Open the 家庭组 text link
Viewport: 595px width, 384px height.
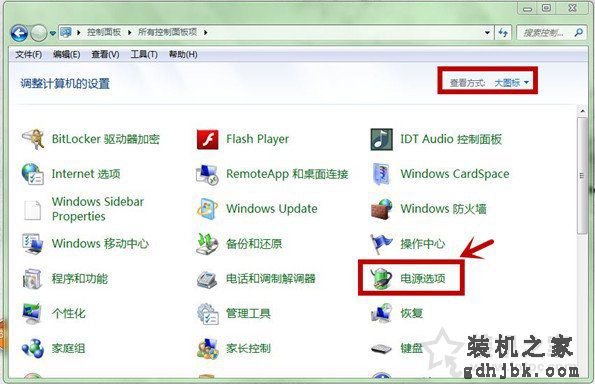click(x=68, y=348)
